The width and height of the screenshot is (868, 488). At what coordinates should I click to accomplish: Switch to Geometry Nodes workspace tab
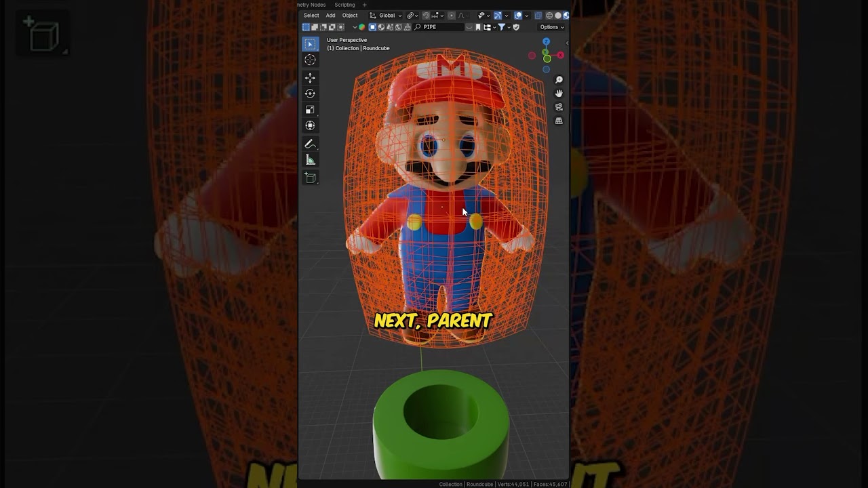(312, 5)
